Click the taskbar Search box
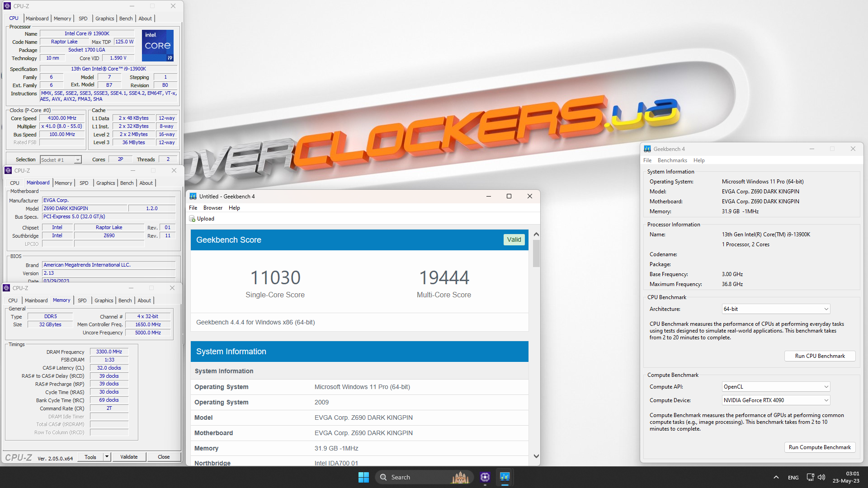This screenshot has width=868, height=488. click(424, 477)
